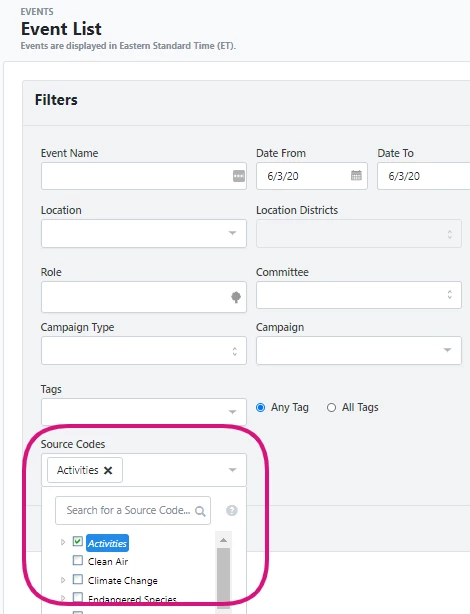Select the All Tags radio button
This screenshot has height=614, width=470.
(x=331, y=408)
